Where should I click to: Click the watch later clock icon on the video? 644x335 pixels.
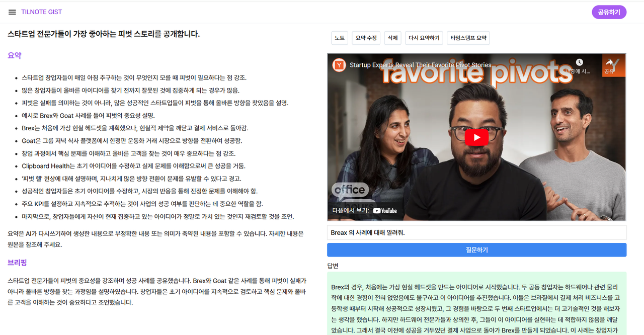[x=580, y=61]
